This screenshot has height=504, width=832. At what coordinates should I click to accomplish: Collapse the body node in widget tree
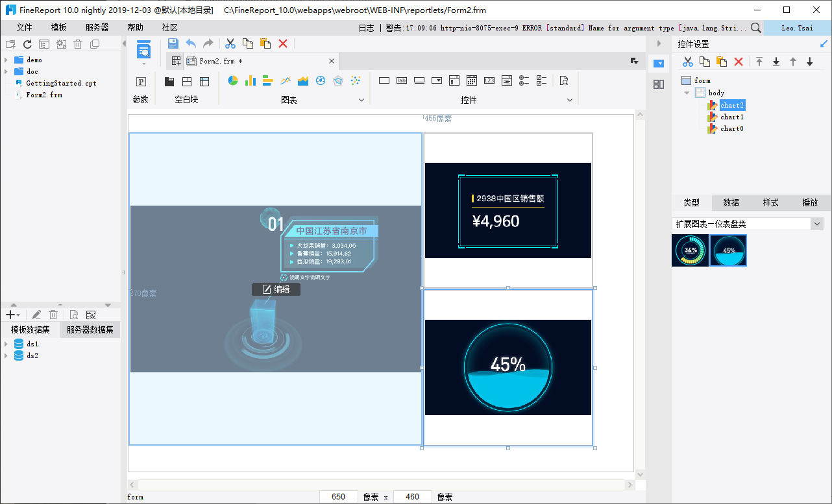(x=687, y=93)
